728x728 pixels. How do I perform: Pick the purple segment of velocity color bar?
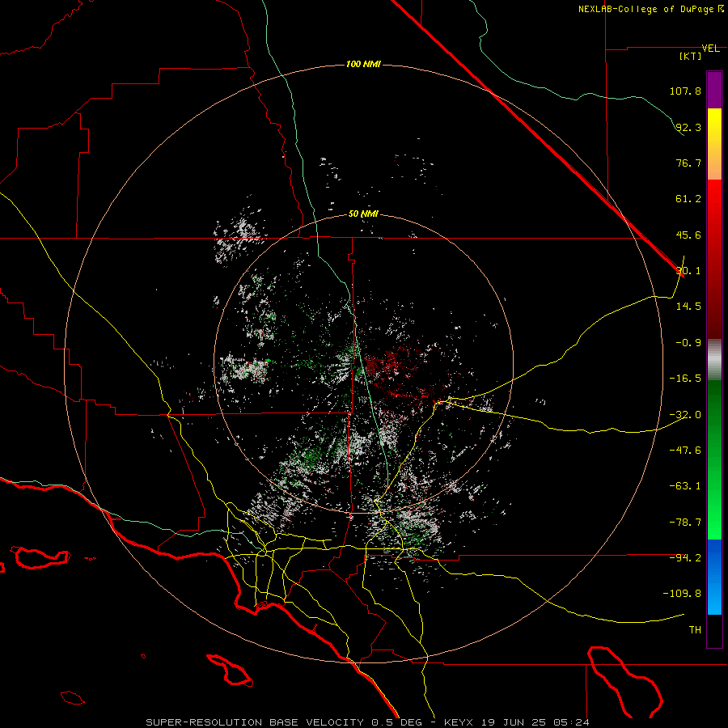(x=714, y=90)
